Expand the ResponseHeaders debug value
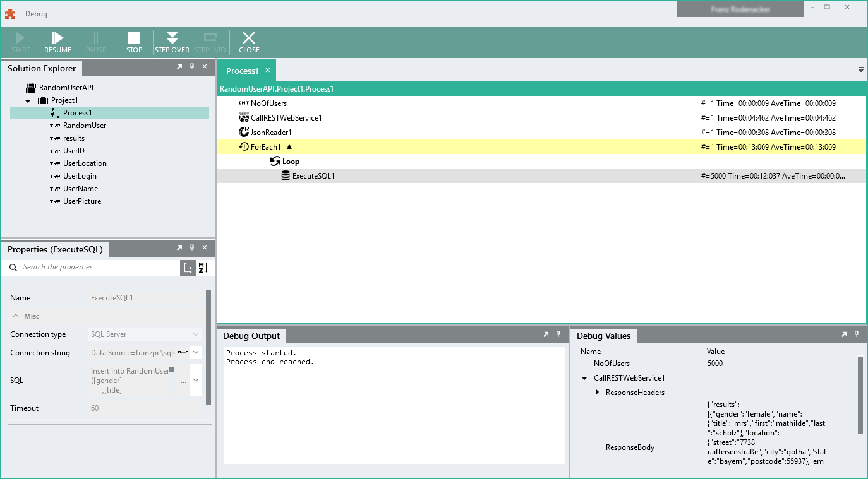Viewport: 868px width, 479px height. (x=598, y=393)
